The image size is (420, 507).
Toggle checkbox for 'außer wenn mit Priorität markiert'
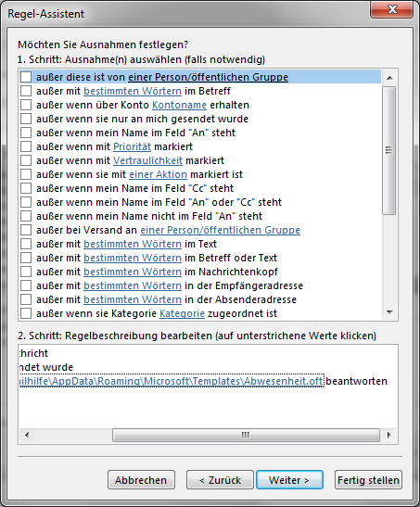26,146
